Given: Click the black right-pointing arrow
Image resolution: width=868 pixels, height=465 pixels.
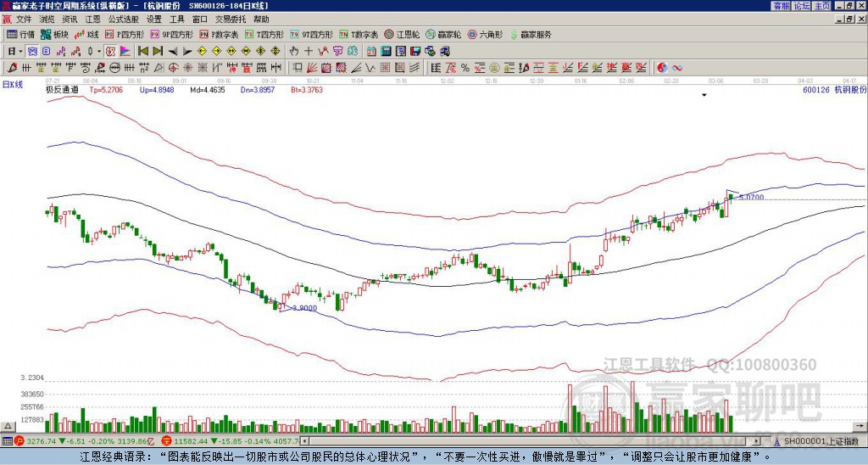Looking at the screenshot, I should [x=187, y=51].
